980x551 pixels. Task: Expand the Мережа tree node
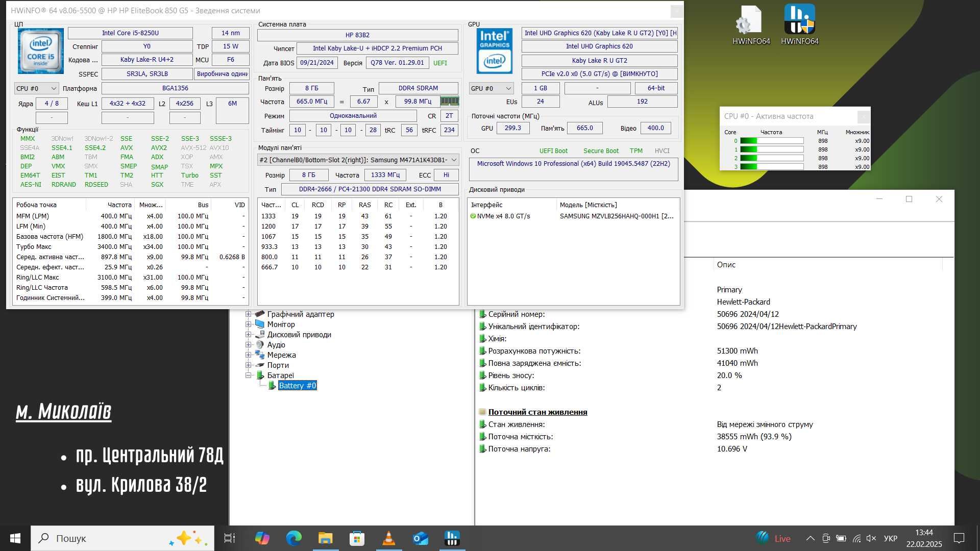pyautogui.click(x=248, y=355)
